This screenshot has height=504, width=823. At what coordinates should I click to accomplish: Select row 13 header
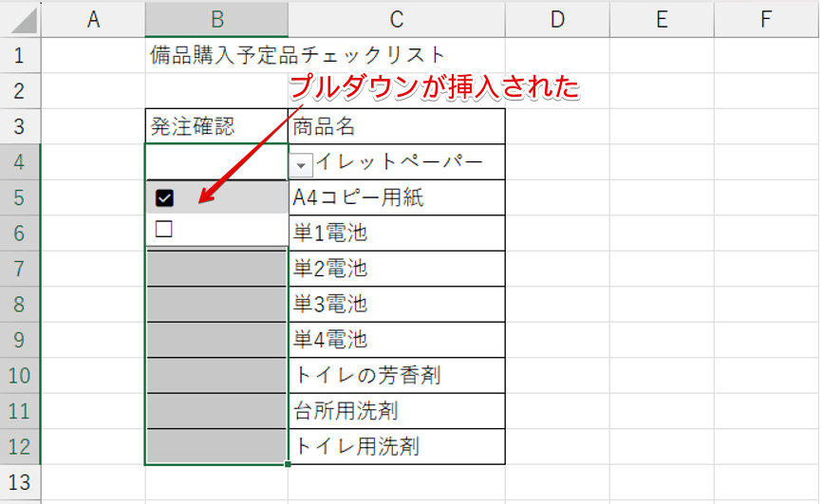point(20,481)
